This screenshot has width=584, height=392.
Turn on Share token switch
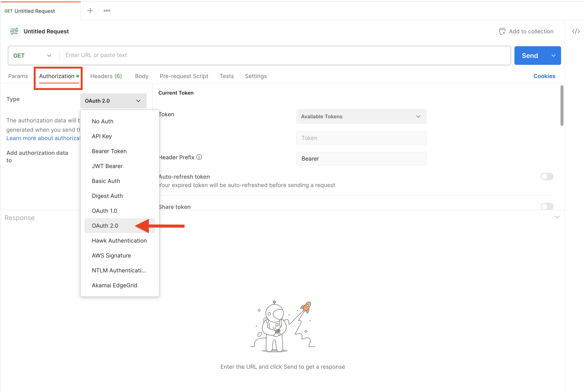click(547, 206)
